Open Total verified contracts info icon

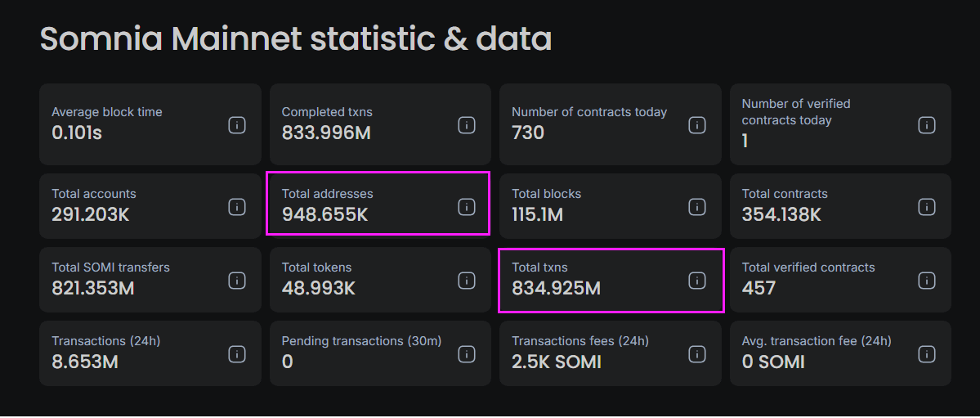pyautogui.click(x=926, y=281)
